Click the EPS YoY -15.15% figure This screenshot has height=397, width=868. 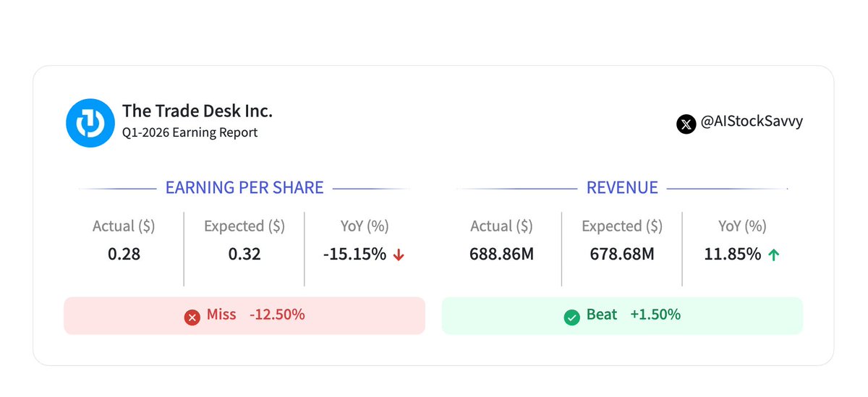click(354, 255)
